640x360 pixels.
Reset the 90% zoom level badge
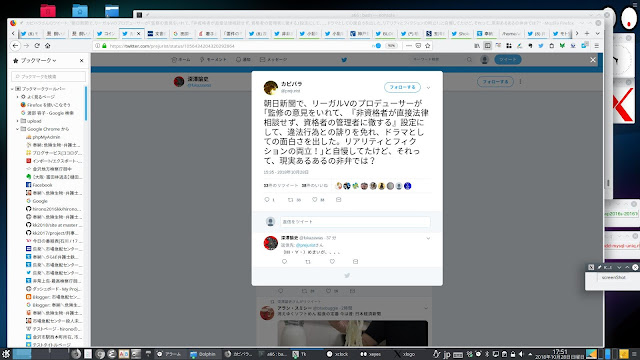click(x=391, y=46)
